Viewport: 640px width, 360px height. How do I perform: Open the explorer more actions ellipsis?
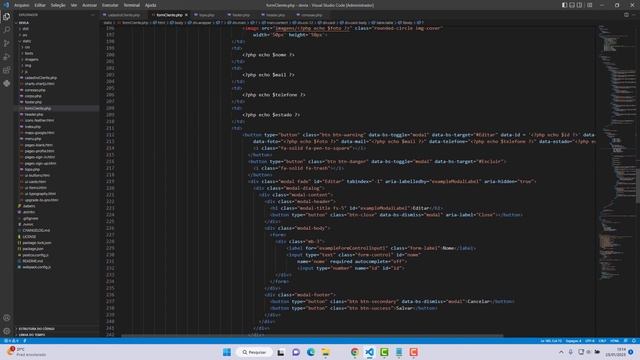point(93,15)
